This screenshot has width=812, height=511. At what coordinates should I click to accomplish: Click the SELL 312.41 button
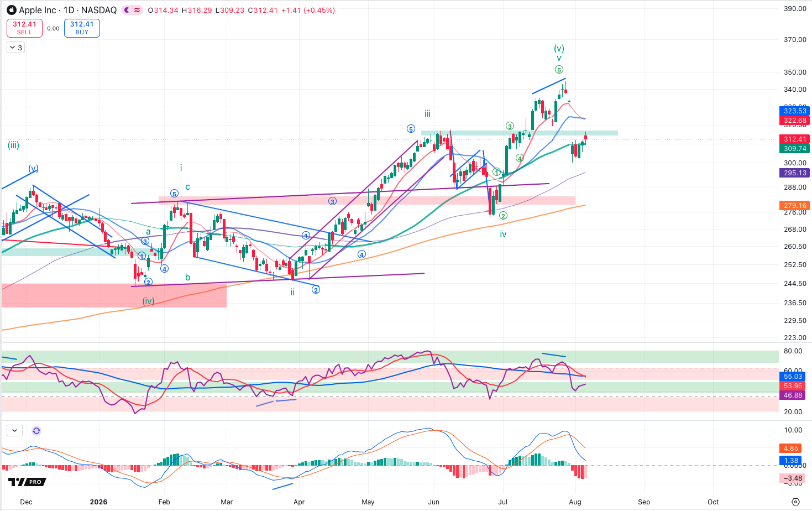click(x=24, y=28)
